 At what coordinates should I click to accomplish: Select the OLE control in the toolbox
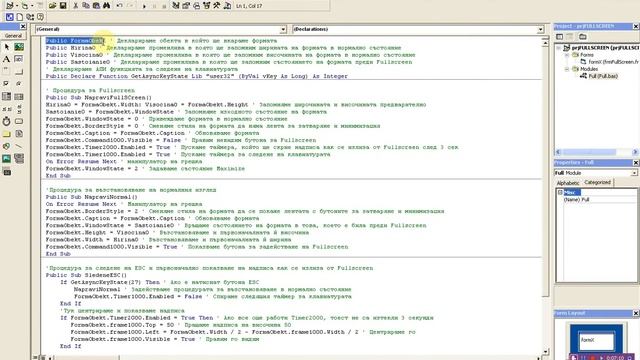click(x=7, y=171)
